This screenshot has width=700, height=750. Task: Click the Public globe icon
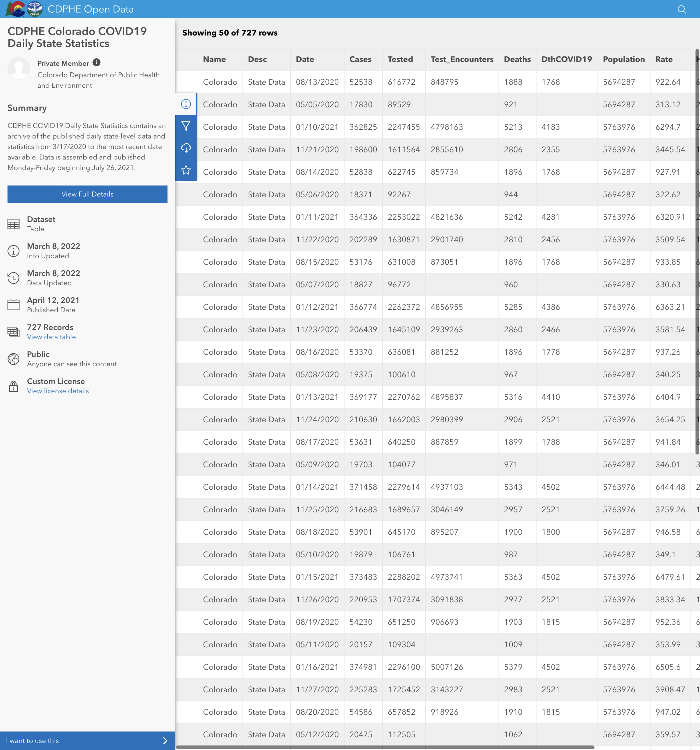(x=13, y=359)
